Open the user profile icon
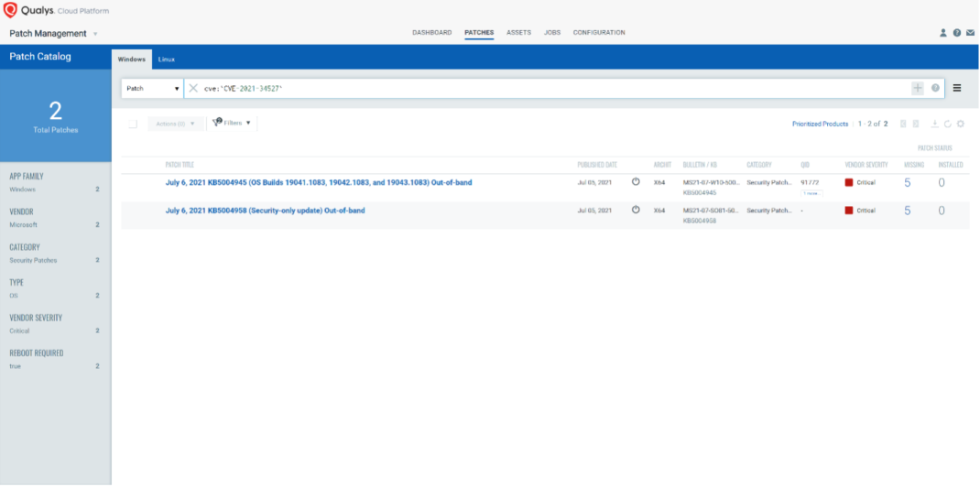The image size is (980, 487). point(943,33)
